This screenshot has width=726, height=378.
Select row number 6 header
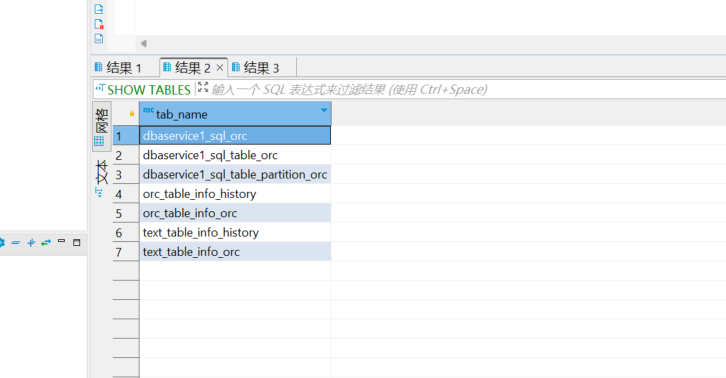tap(126, 233)
